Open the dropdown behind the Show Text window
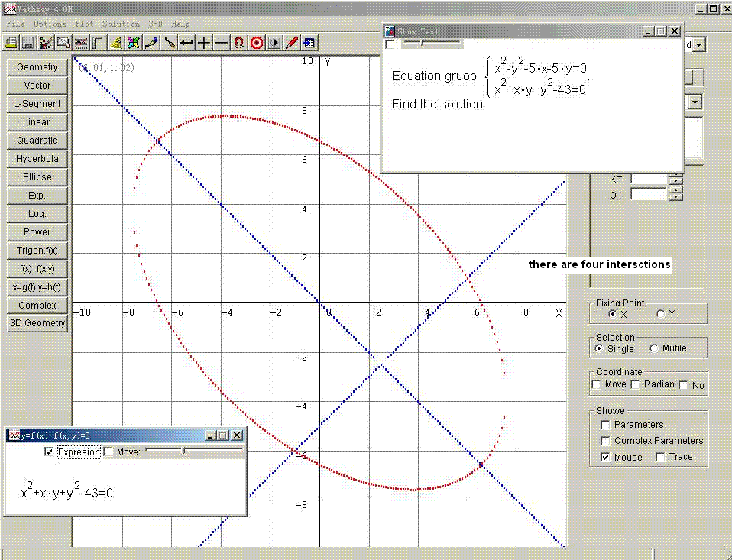Viewport: 732px width, 560px height. click(699, 45)
